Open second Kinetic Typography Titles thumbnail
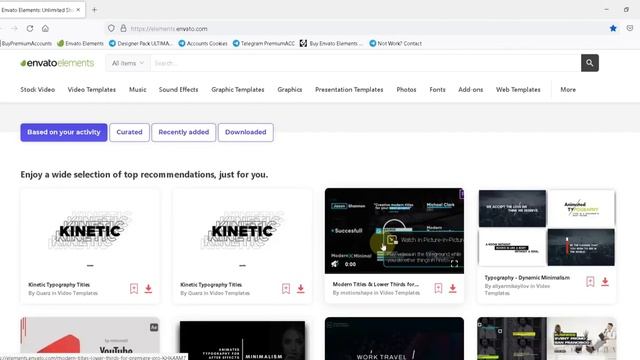 [242, 231]
